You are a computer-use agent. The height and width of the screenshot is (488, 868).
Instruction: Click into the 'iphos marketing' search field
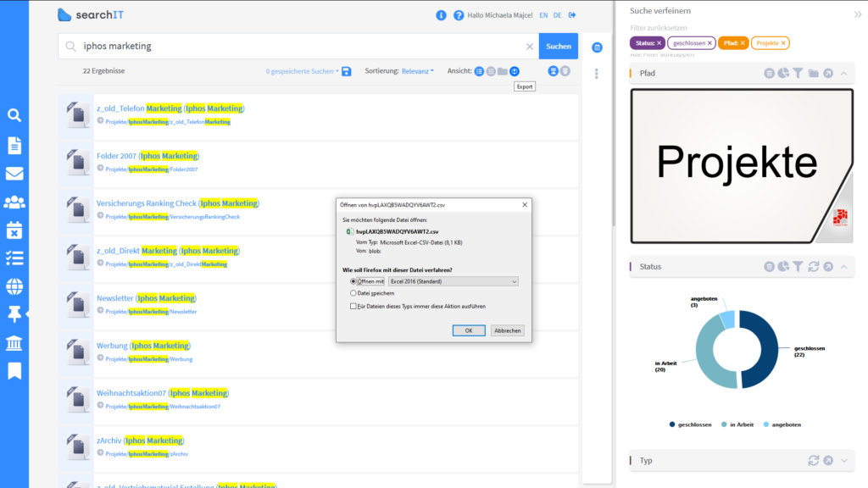[299, 46]
